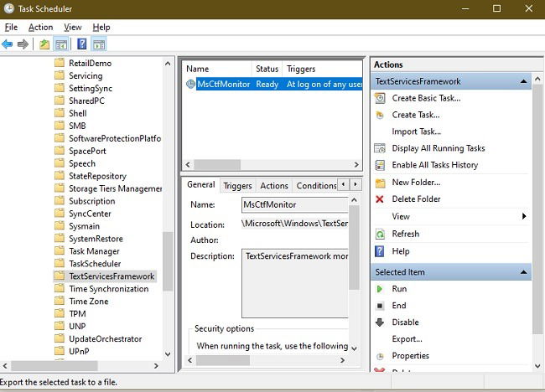Click Import Task... in the Actions pane
The height and width of the screenshot is (392, 545).
pos(417,132)
